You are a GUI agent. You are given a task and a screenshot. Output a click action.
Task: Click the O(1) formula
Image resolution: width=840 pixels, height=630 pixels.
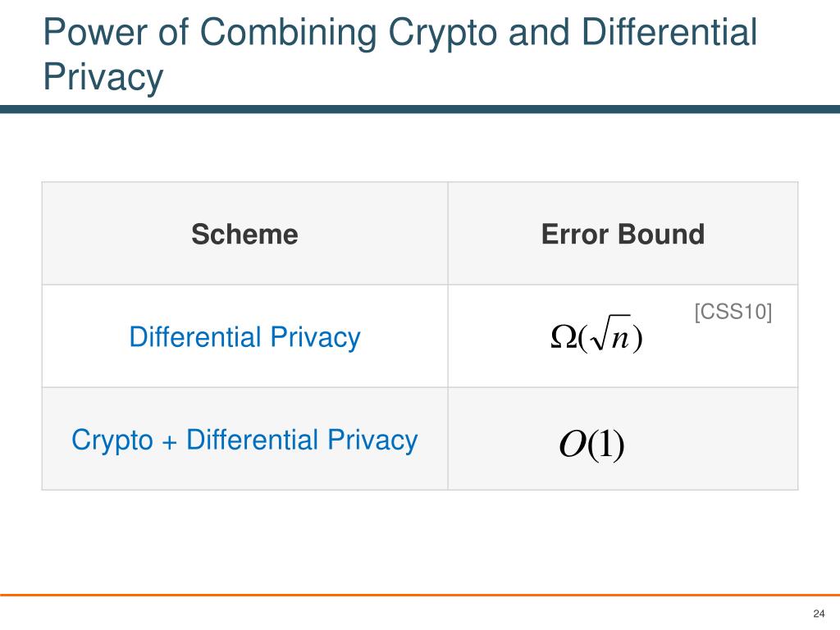click(x=591, y=444)
